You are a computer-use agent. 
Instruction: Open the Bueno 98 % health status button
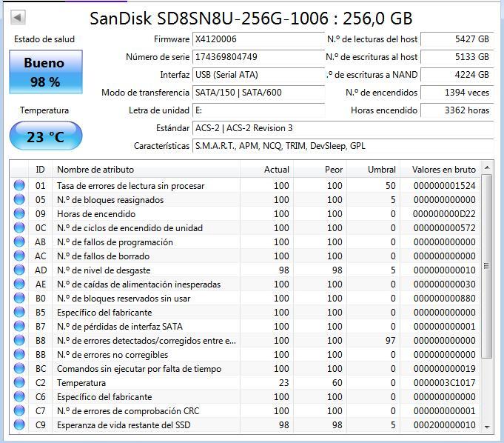(x=46, y=72)
